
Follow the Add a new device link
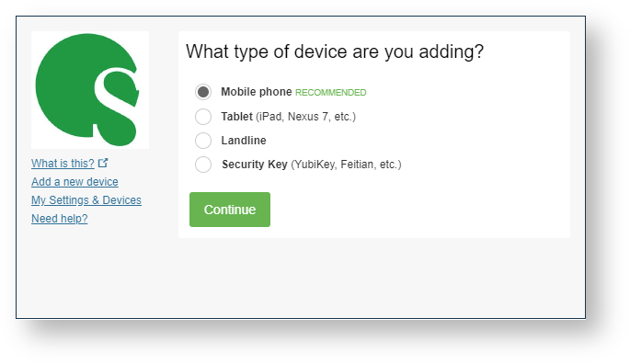(x=74, y=182)
